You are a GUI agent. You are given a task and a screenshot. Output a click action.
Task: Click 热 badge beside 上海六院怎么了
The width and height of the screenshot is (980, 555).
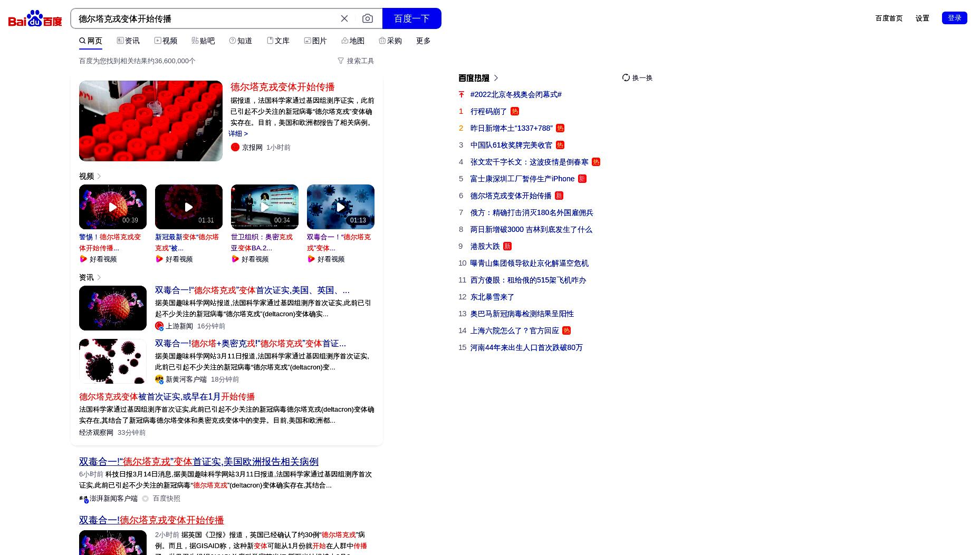click(x=566, y=330)
